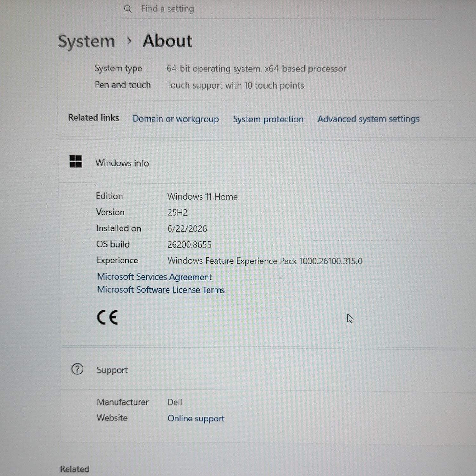This screenshot has width=476, height=476.
Task: Select the 25H2 version value
Action: 177,213
